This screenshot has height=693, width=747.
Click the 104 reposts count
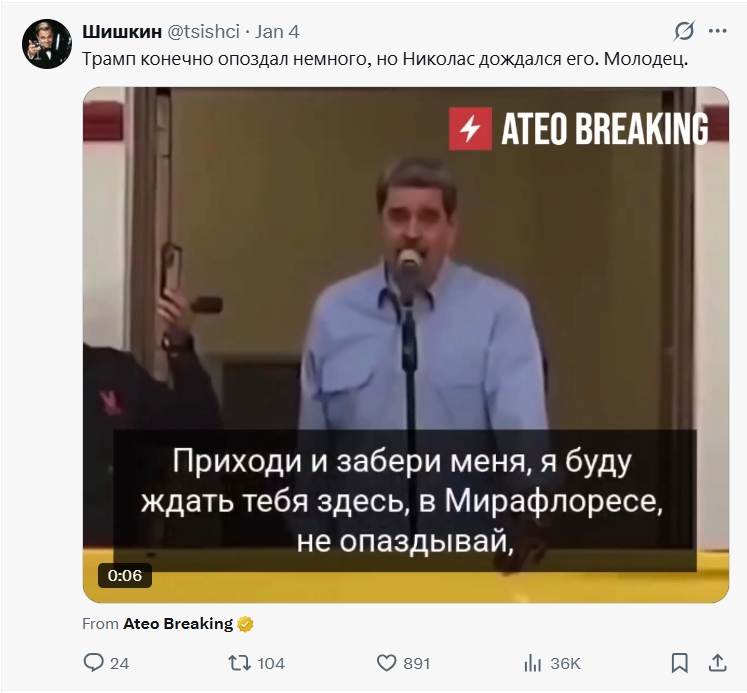(271, 663)
